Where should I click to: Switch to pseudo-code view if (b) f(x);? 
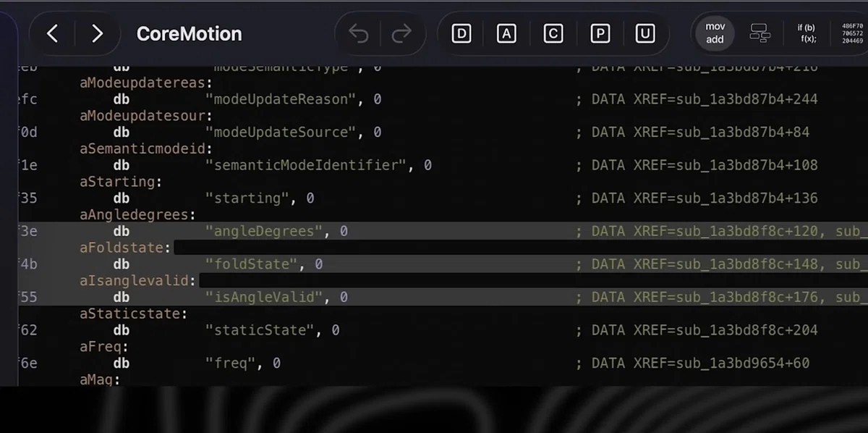pos(807,33)
